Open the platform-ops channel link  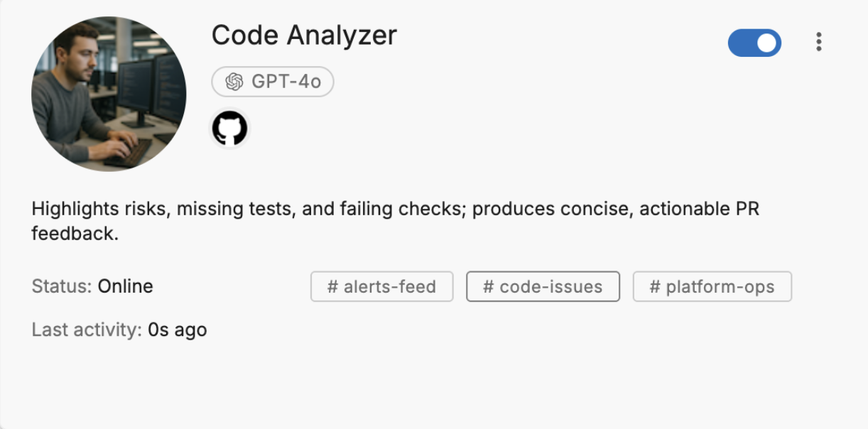tap(712, 286)
